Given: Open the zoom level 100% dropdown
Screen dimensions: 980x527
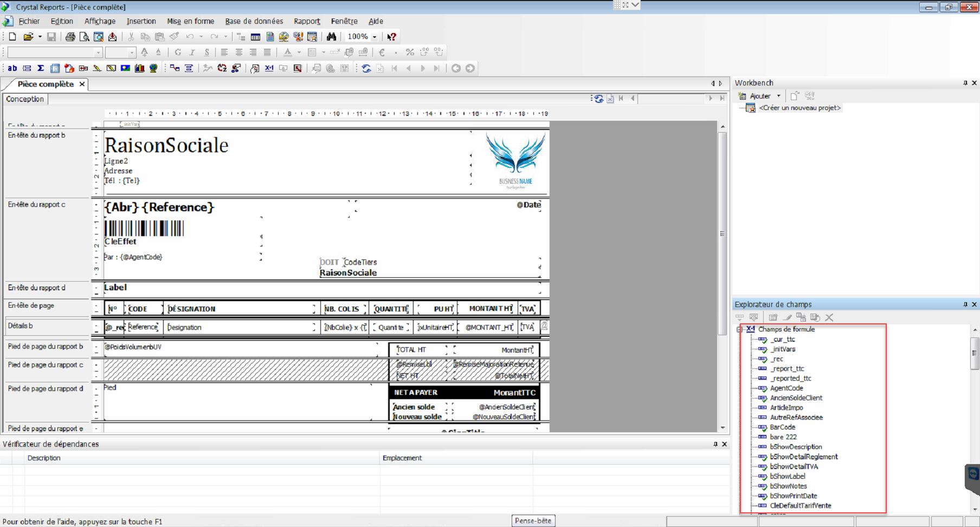Looking at the screenshot, I should (373, 37).
